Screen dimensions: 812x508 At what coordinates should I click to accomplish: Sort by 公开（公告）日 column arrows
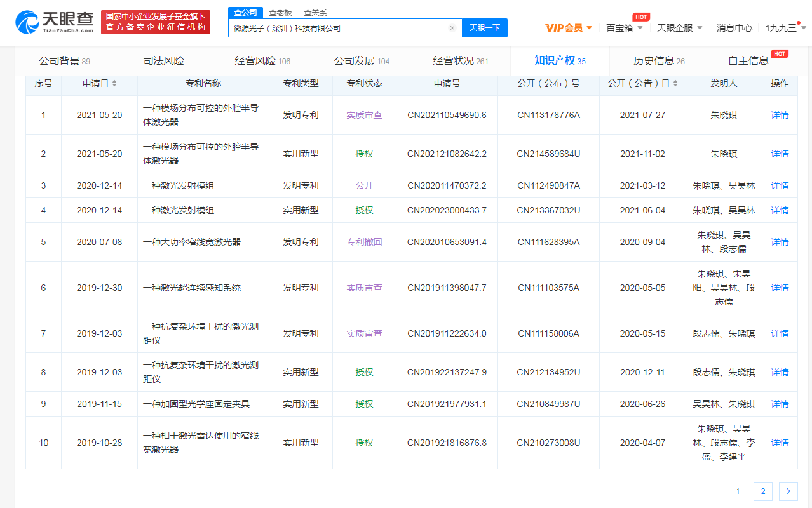point(675,84)
